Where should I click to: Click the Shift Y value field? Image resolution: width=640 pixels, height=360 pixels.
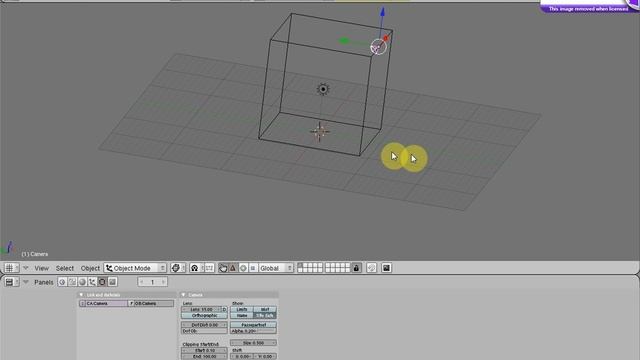point(265,356)
